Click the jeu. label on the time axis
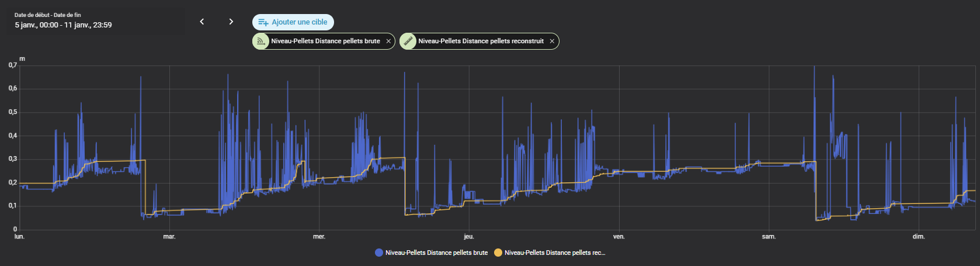This screenshot has width=980, height=266. pyautogui.click(x=468, y=237)
